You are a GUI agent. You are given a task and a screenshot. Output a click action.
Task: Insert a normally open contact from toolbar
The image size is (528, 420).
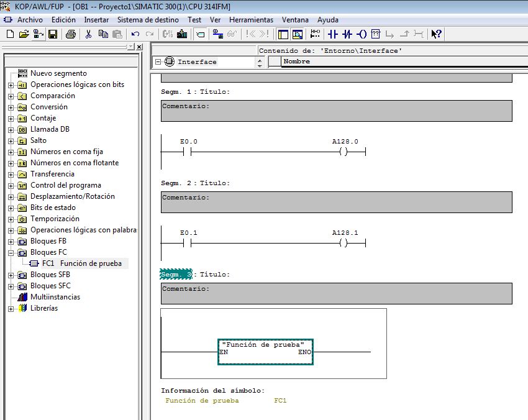click(332, 34)
